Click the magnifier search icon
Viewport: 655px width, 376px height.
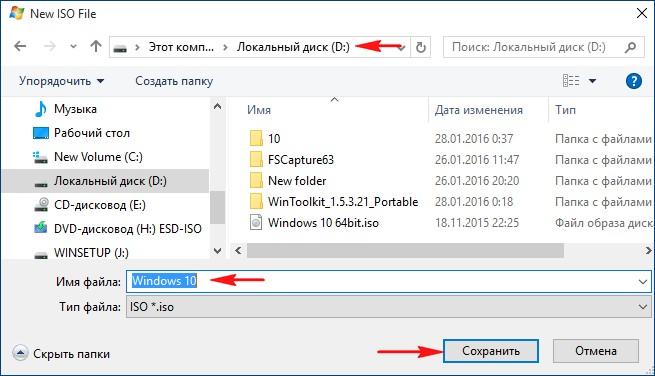click(x=630, y=47)
